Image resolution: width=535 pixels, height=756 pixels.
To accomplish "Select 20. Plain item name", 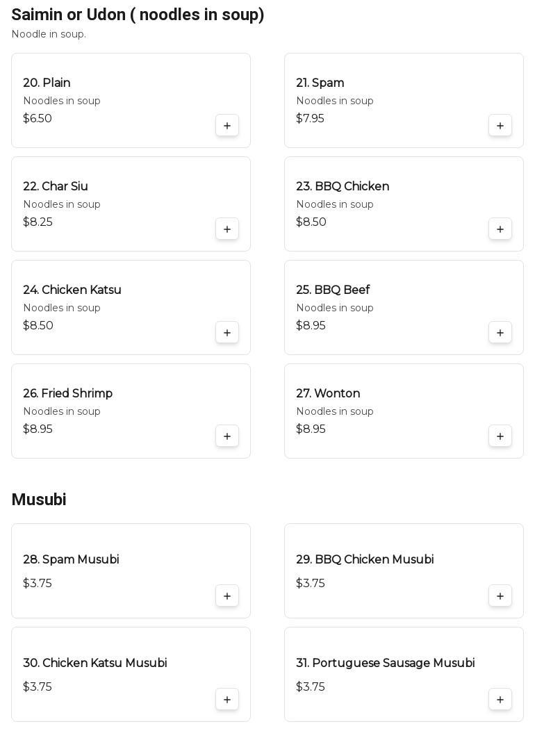I will [x=47, y=83].
